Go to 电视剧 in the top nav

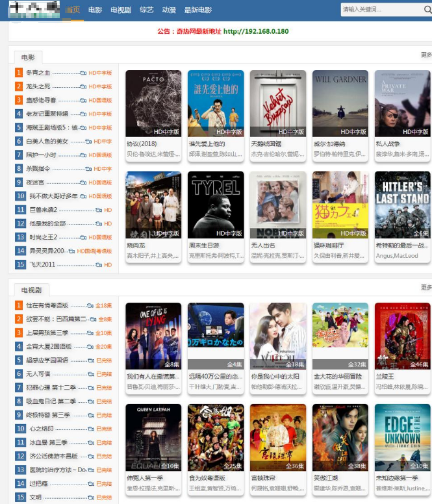tap(121, 10)
